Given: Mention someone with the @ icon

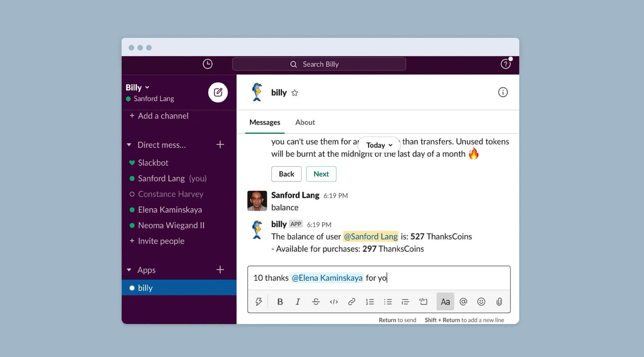Looking at the screenshot, I should [x=463, y=302].
